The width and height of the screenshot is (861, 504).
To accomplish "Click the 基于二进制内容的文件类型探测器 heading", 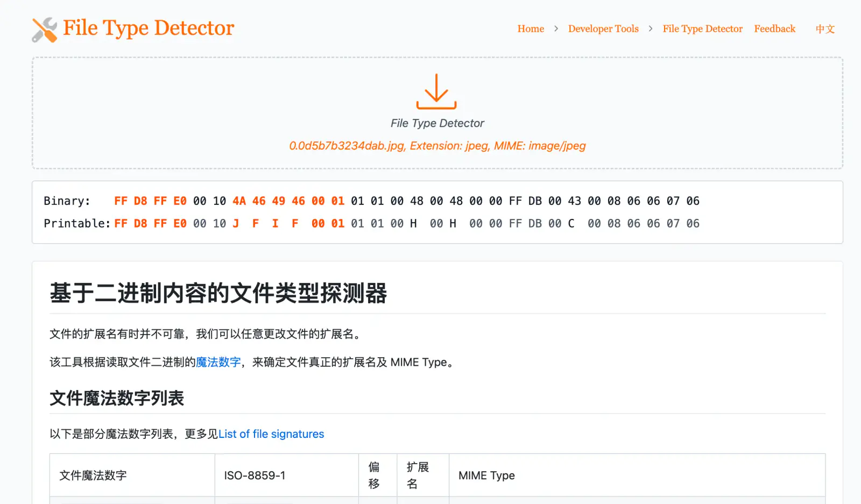I will [x=218, y=293].
